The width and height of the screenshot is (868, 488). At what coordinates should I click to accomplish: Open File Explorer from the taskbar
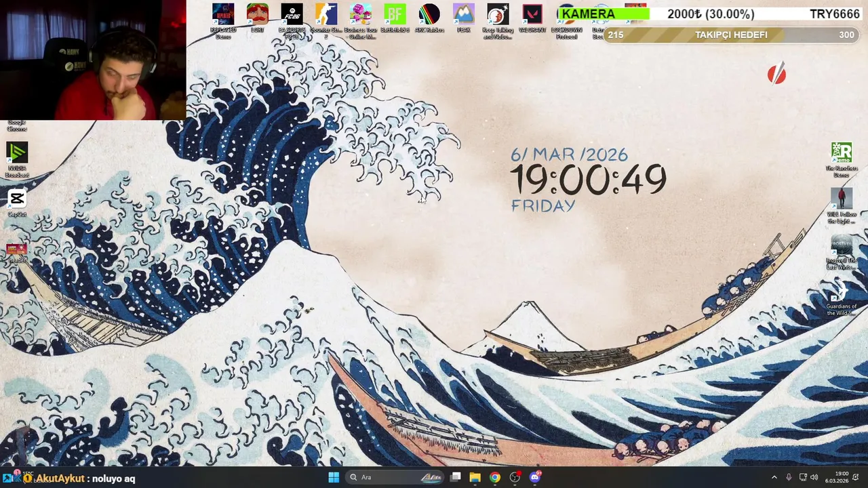(475, 477)
